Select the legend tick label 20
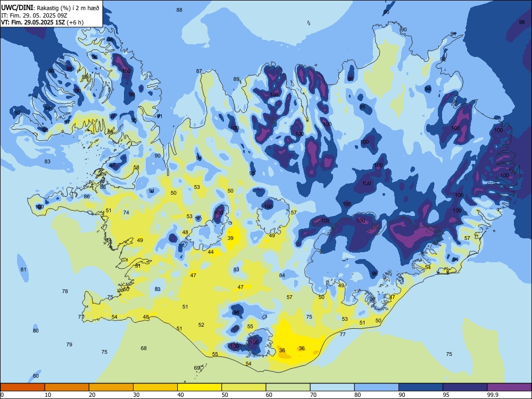 (x=92, y=395)
